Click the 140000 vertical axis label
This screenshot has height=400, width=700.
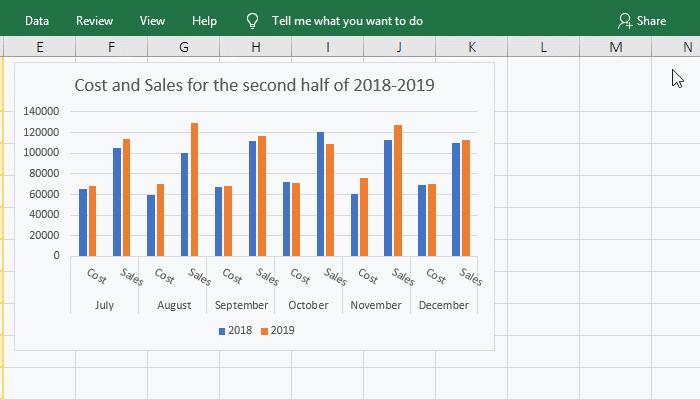[40, 111]
